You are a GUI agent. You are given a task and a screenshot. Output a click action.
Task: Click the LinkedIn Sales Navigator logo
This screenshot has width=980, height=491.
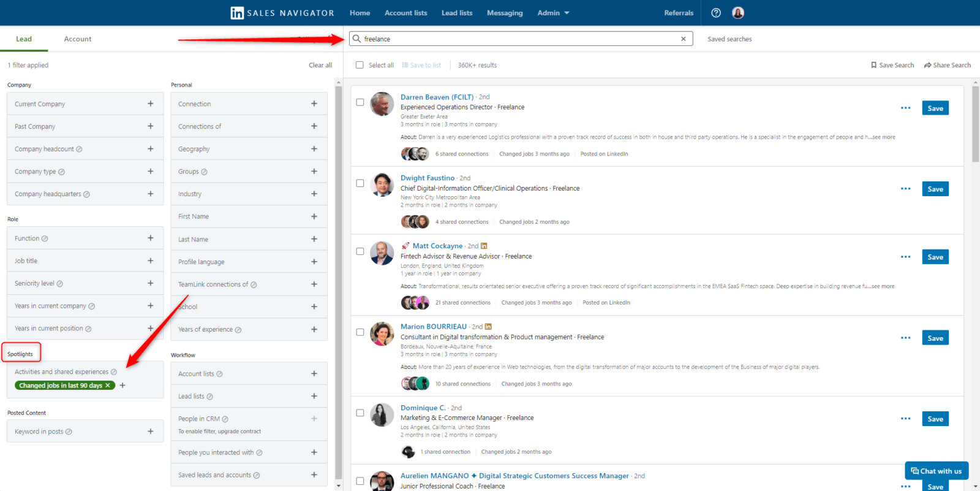point(282,13)
